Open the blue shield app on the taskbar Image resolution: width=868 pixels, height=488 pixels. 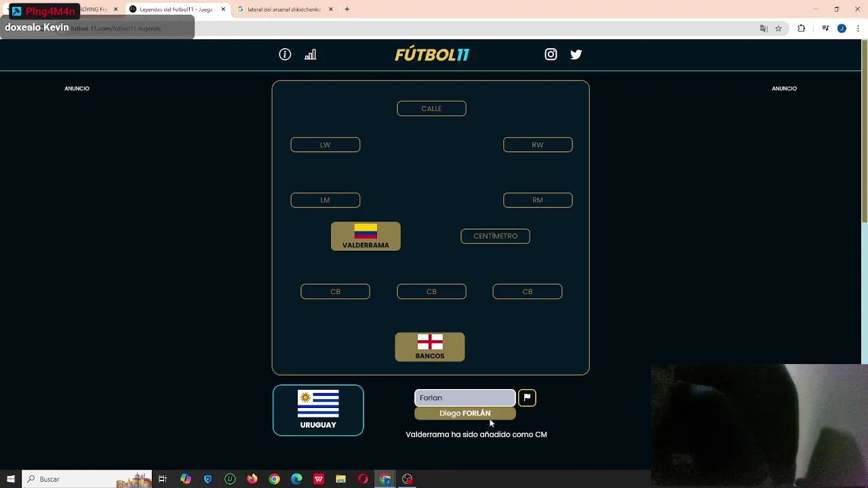pos(208,479)
